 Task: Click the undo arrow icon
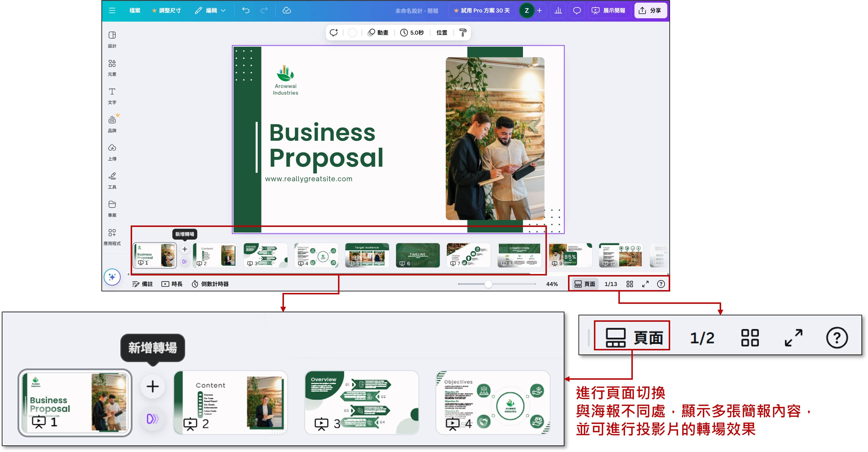(246, 10)
